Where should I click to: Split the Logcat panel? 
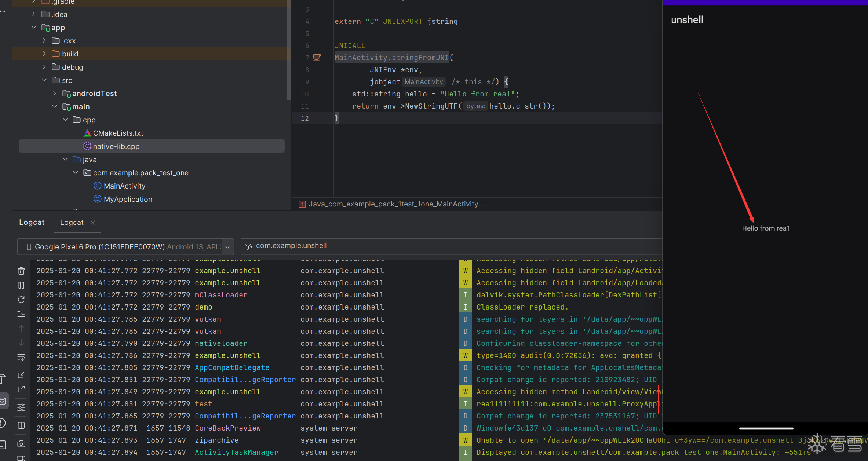[x=21, y=425]
